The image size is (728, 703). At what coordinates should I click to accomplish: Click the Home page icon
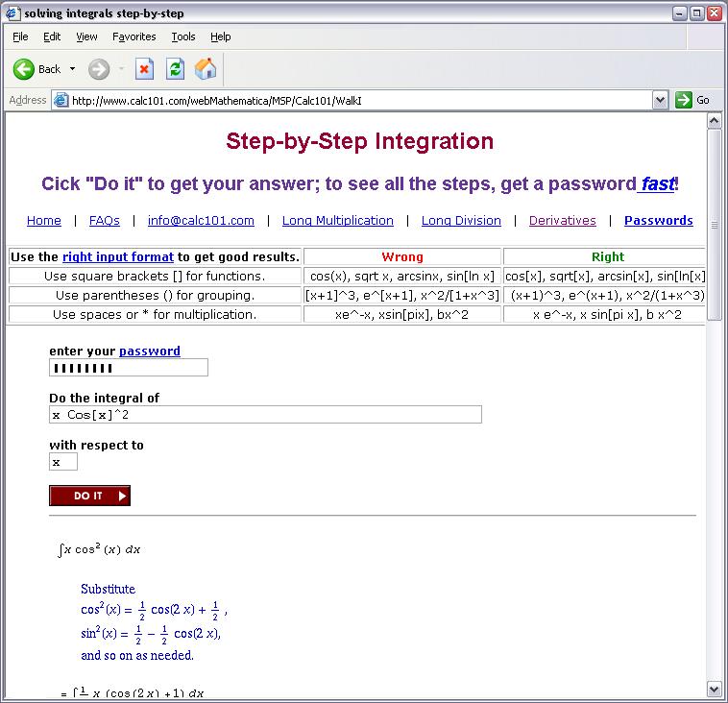coord(206,69)
